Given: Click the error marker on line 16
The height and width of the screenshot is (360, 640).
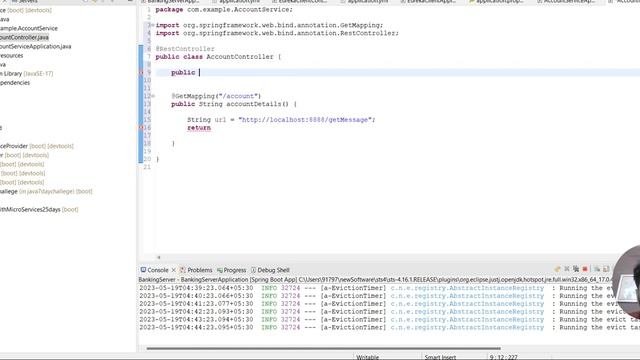Looking at the screenshot, I should pos(141,128).
